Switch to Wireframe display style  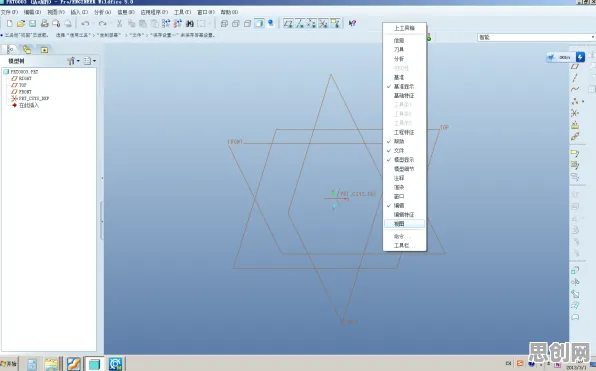[224, 24]
